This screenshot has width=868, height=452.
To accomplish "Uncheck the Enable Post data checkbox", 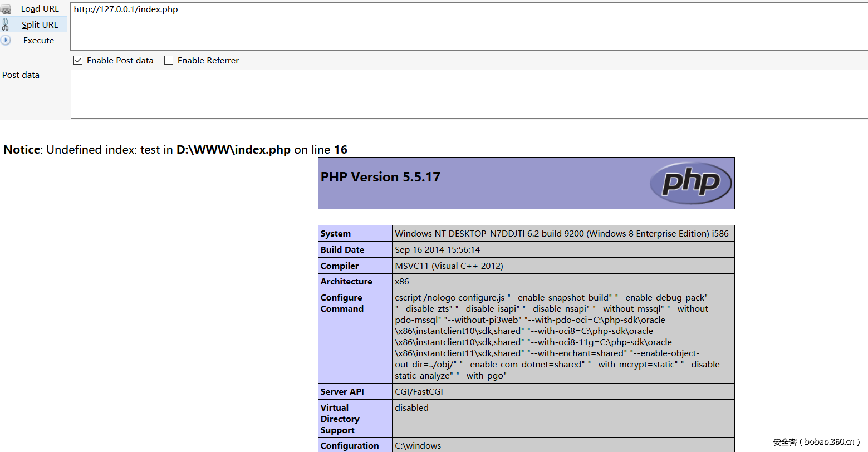I will [x=78, y=60].
